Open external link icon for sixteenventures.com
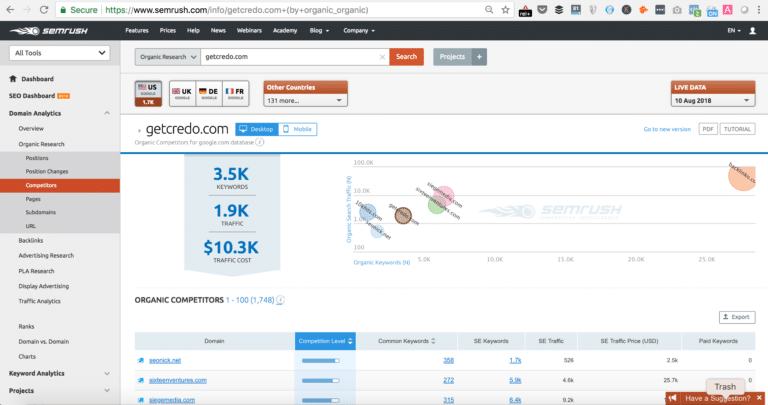Viewport: 768px width, 405px height. point(141,380)
